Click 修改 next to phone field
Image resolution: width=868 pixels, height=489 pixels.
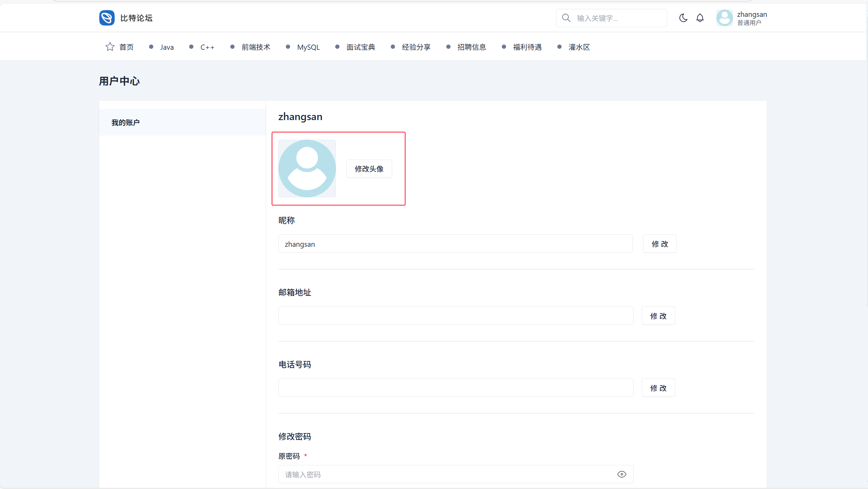(x=658, y=388)
